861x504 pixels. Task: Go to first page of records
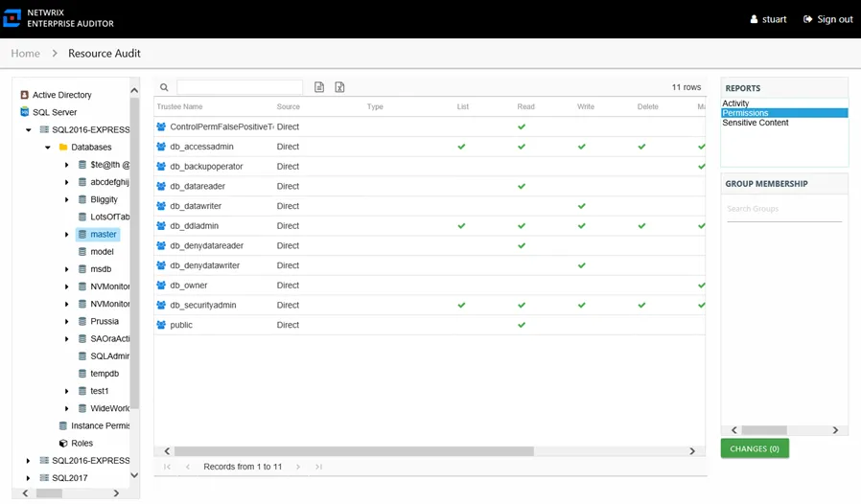(x=167, y=467)
